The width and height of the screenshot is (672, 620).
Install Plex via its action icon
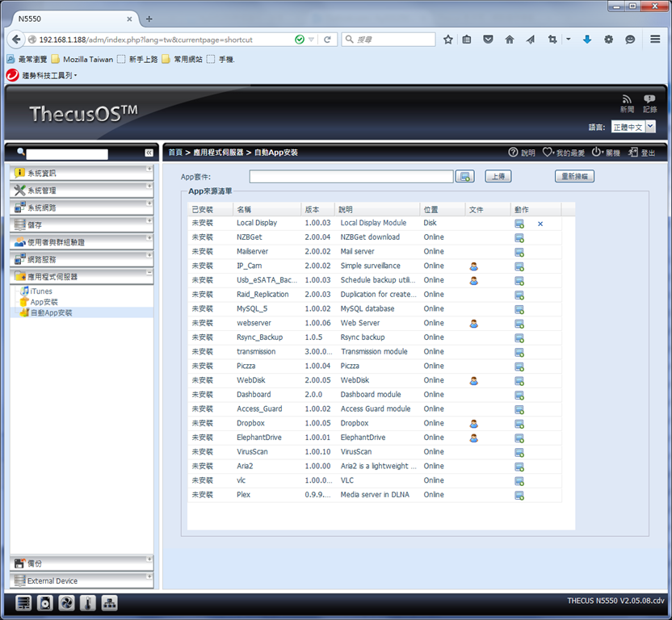click(x=519, y=496)
